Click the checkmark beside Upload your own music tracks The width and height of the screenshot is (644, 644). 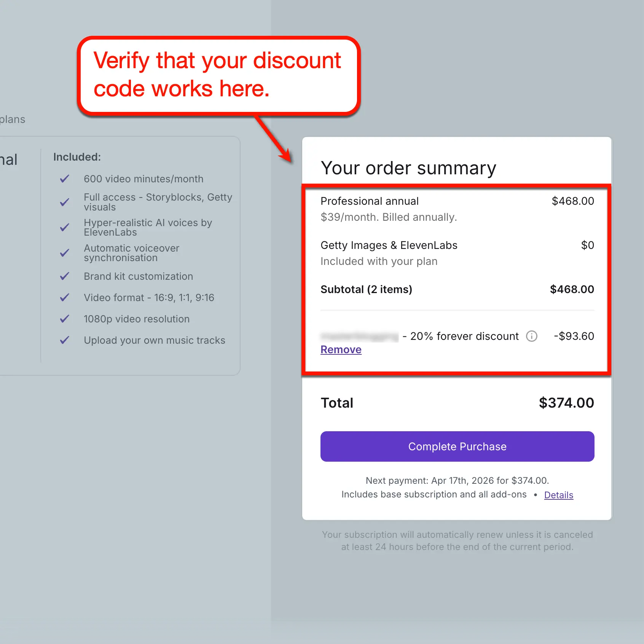click(x=65, y=340)
